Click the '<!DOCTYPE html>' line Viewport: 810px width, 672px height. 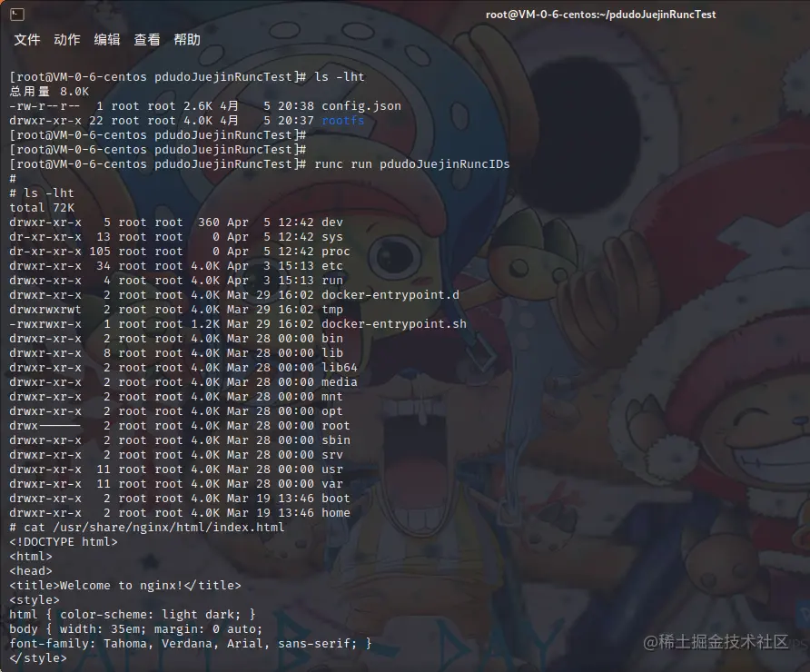64,542
